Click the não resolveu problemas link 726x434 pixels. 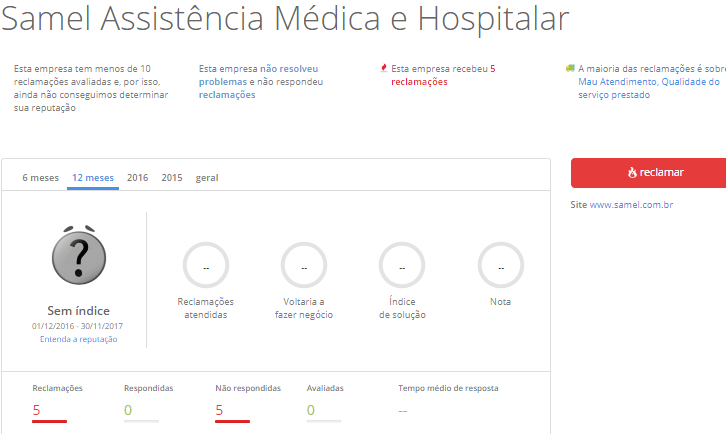click(258, 75)
